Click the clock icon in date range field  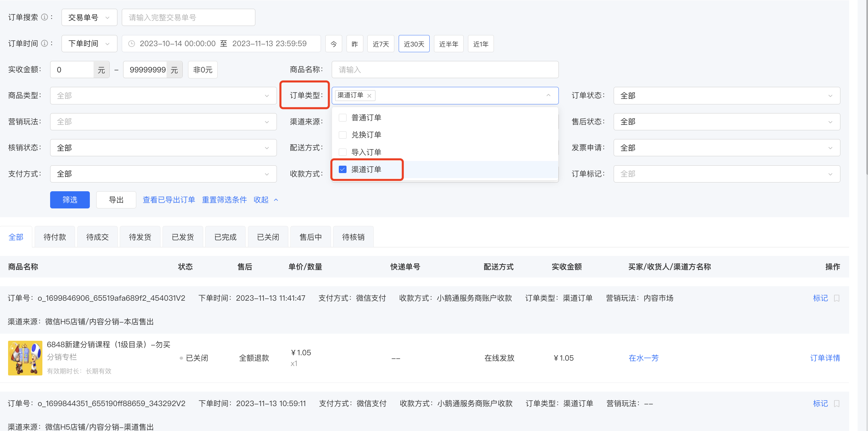[132, 44]
